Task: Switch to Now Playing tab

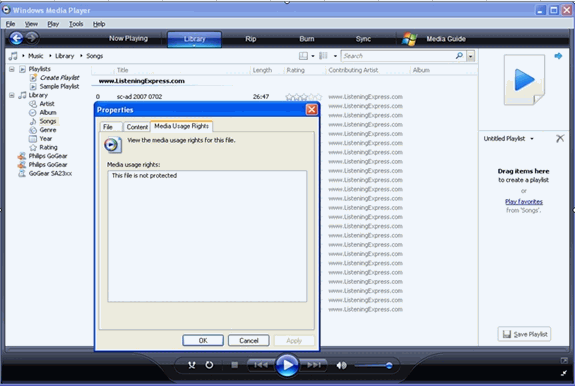Action: click(128, 38)
